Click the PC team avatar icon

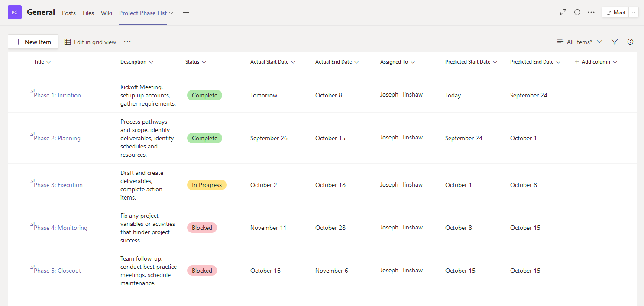pyautogui.click(x=15, y=12)
